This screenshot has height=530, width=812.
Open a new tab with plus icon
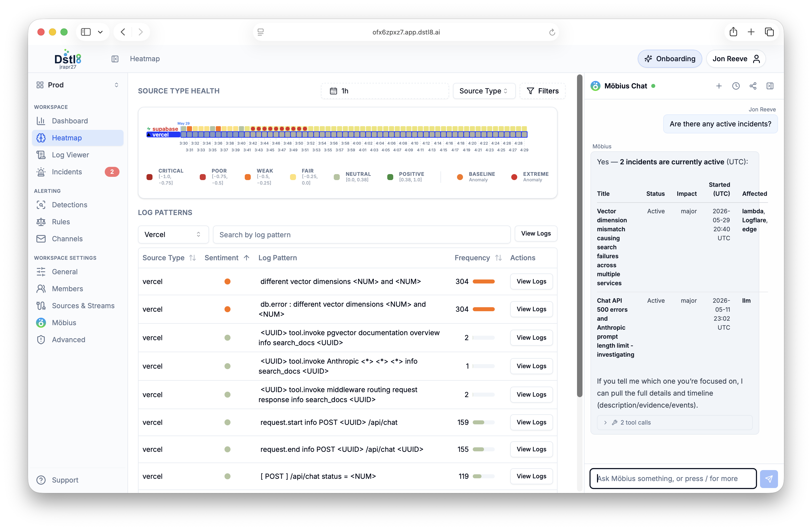[751, 32]
